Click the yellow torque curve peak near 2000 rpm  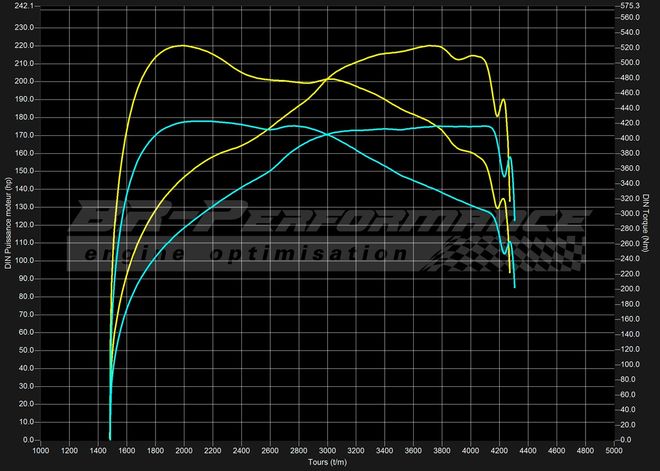[182, 46]
